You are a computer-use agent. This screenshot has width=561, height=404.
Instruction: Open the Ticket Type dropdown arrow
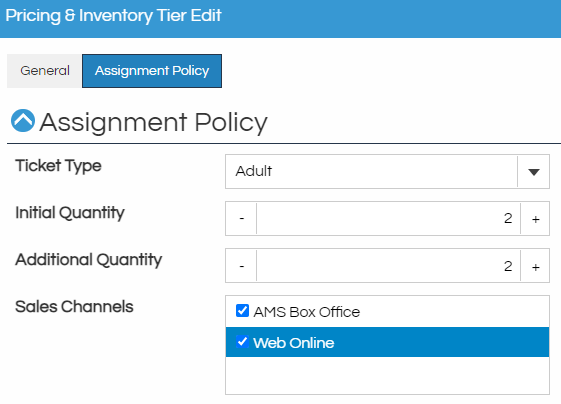pos(533,172)
